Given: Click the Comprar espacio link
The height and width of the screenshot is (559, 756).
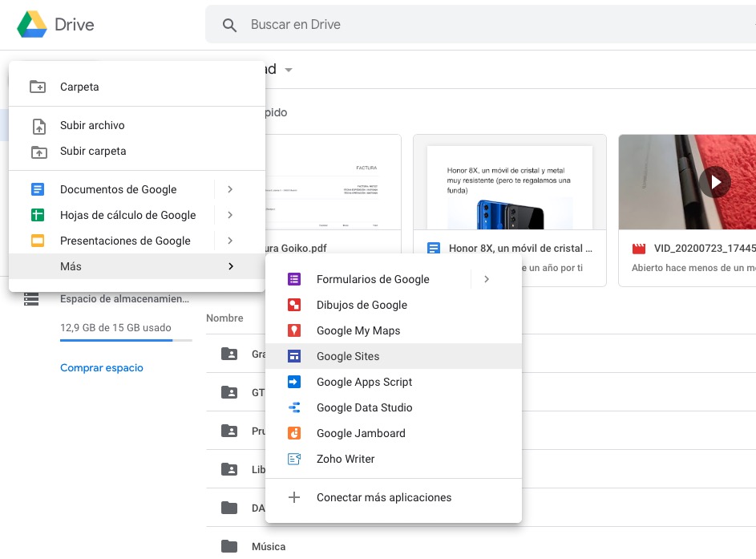Looking at the screenshot, I should [102, 368].
